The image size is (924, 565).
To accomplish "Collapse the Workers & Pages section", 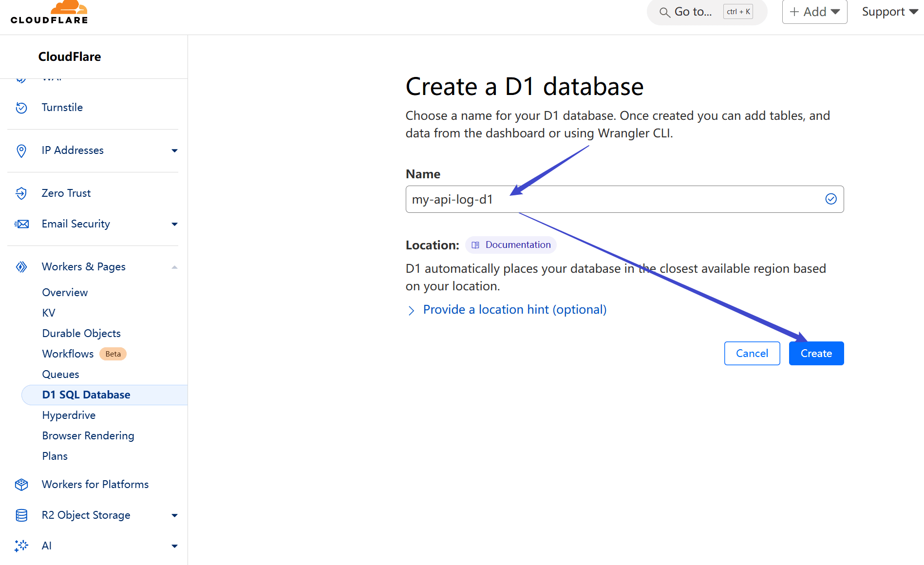I will click(x=174, y=267).
